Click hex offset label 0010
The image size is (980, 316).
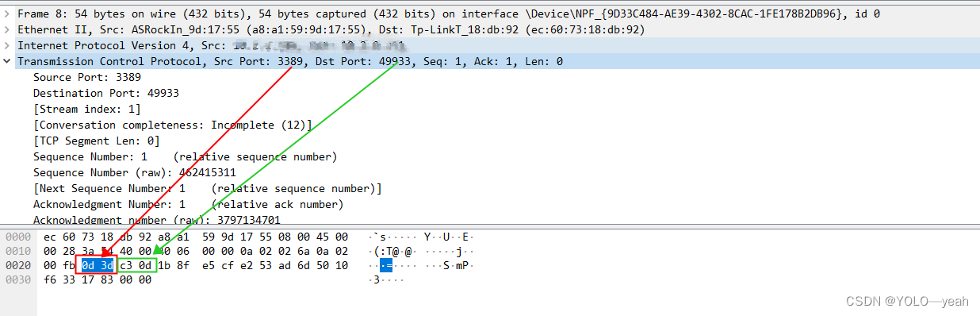click(x=17, y=251)
